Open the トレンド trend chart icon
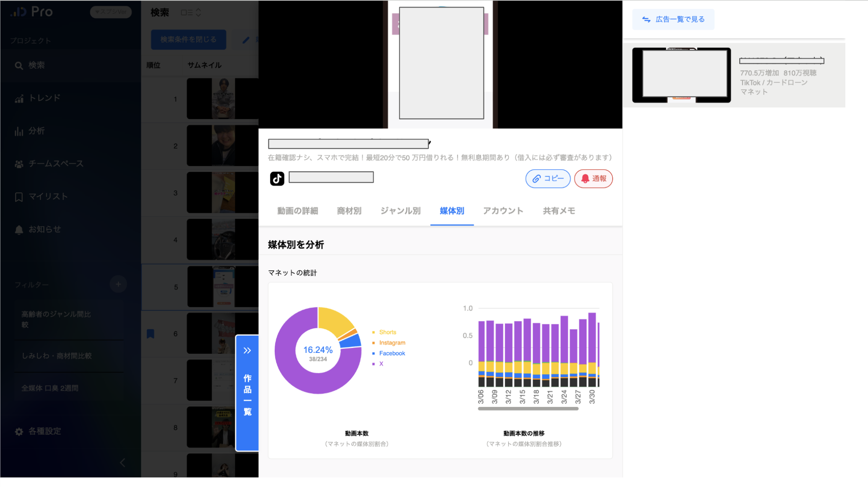The height and width of the screenshot is (487, 868). 19,98
